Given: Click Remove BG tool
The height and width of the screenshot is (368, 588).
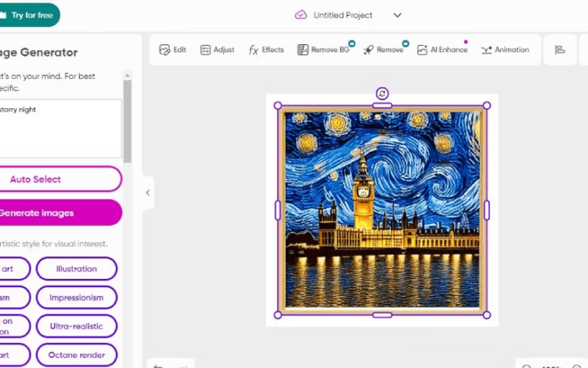Looking at the screenshot, I should tap(323, 49).
